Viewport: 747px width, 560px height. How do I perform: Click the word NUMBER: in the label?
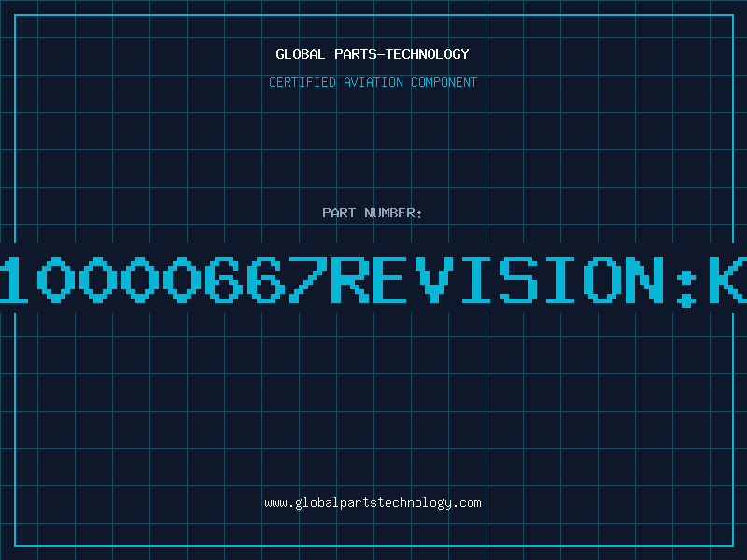[394, 213]
